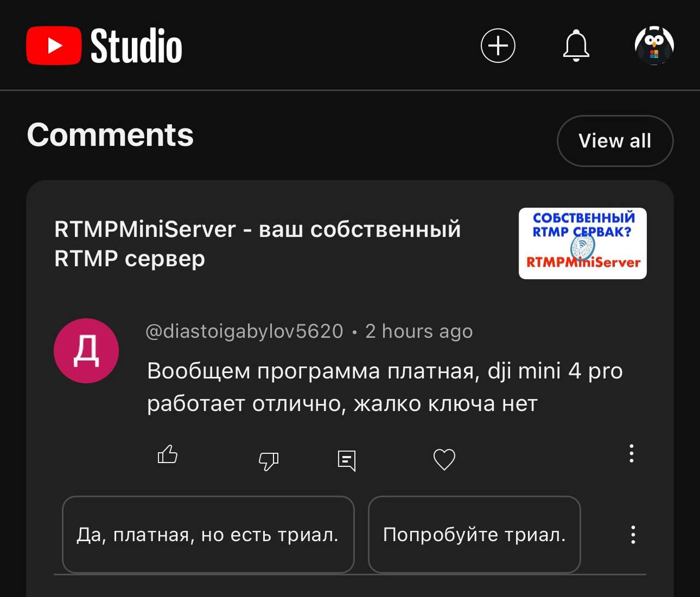
Task: Dislike the comment with the thumbs-down icon
Action: point(269,461)
